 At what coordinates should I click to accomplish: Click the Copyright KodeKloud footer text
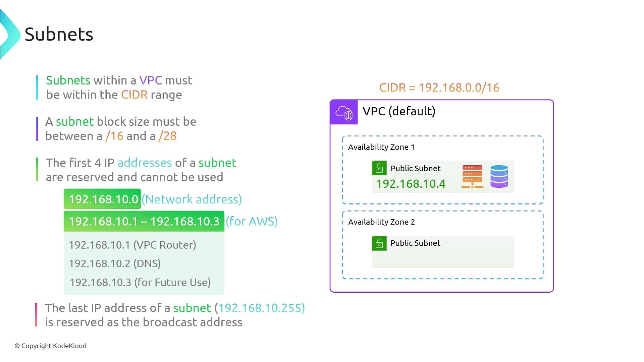[x=51, y=346]
